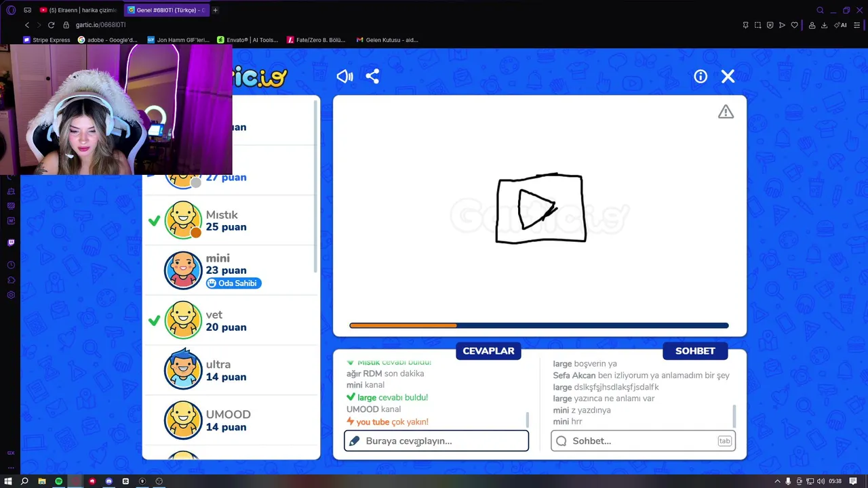Open Windows taskbar search

click(24, 481)
